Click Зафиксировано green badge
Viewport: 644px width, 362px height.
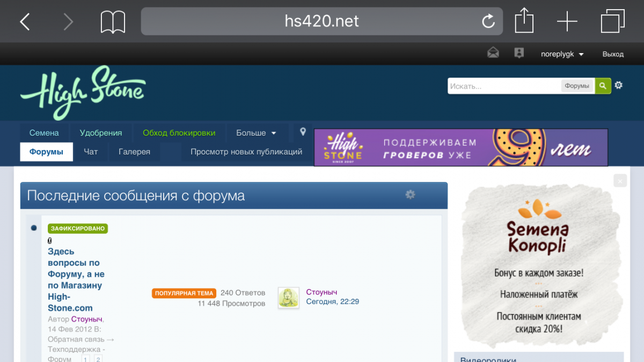coord(78,228)
